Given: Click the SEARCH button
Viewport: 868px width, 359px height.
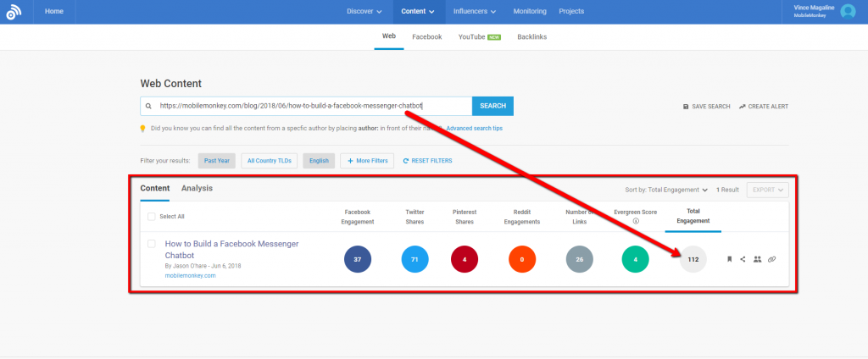Looking at the screenshot, I should tap(492, 106).
